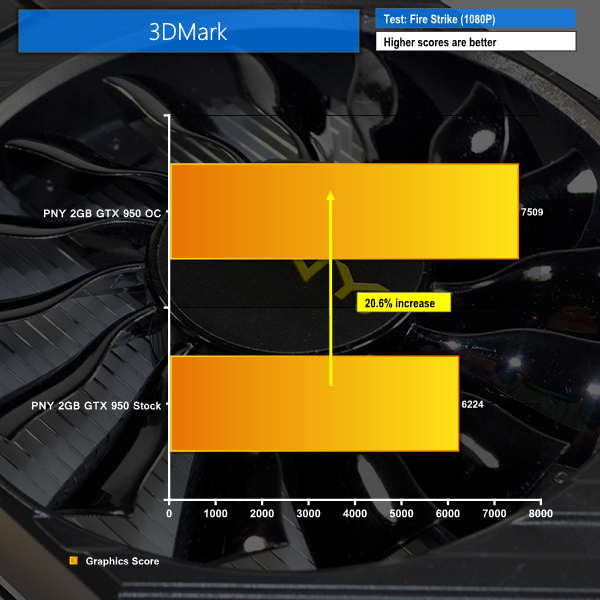Image resolution: width=600 pixels, height=600 pixels.
Task: Click the 4000 axis label
Action: [x=355, y=514]
